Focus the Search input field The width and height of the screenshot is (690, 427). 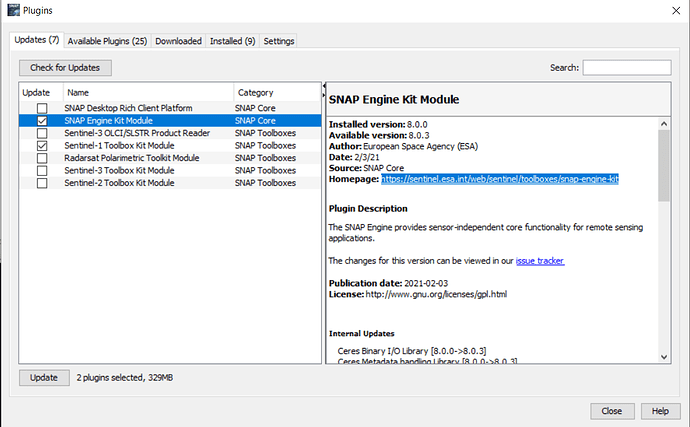(627, 68)
